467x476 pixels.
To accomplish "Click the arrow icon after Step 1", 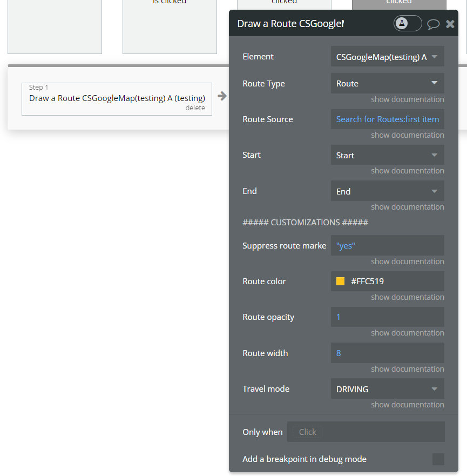I will click(x=222, y=96).
